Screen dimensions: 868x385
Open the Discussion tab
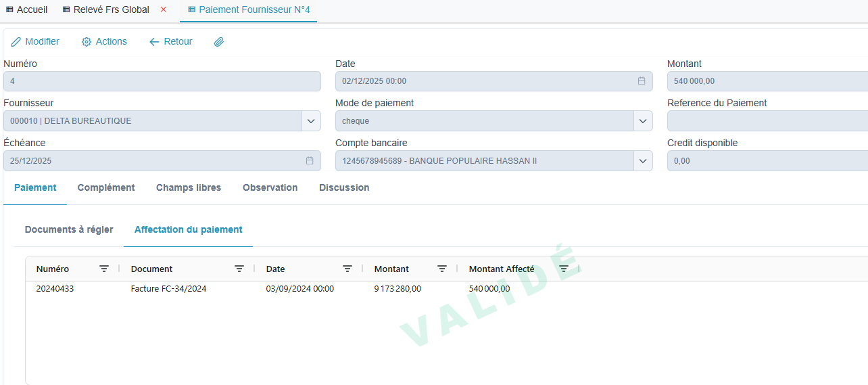pos(344,187)
